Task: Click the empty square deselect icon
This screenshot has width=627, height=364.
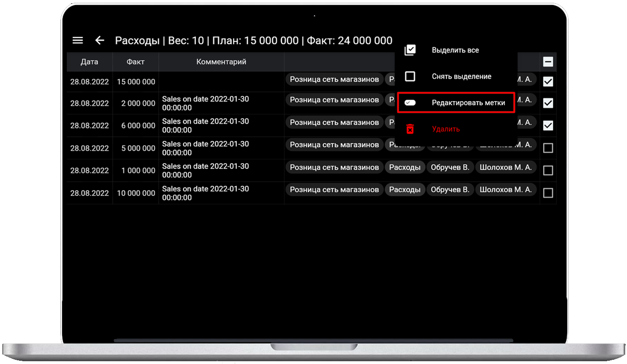Action: point(410,76)
